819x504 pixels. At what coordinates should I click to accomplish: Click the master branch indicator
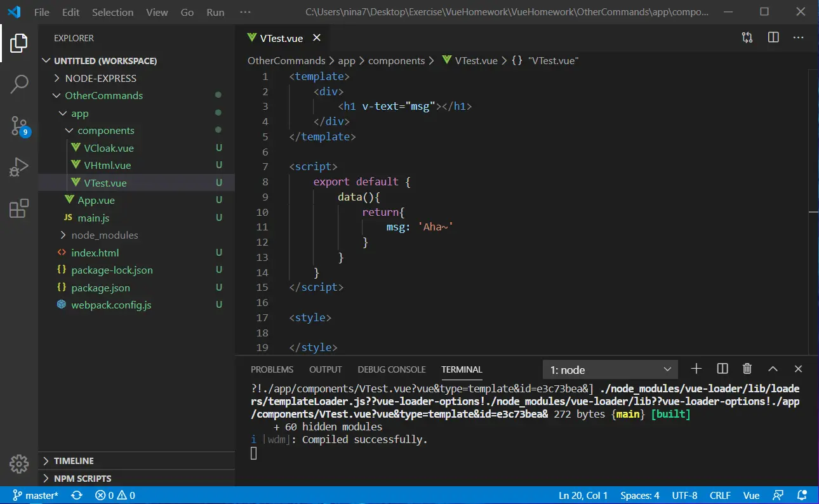pos(36,495)
